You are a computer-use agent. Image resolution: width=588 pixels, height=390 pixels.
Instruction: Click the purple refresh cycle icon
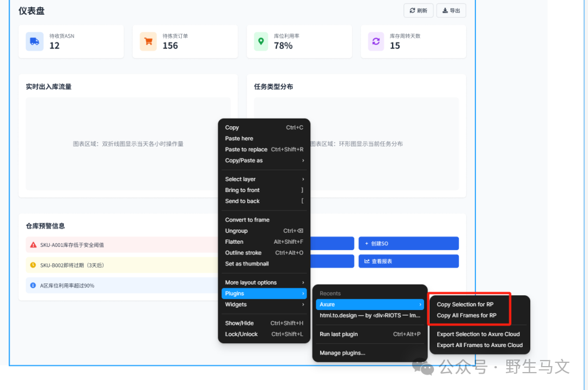point(376,41)
